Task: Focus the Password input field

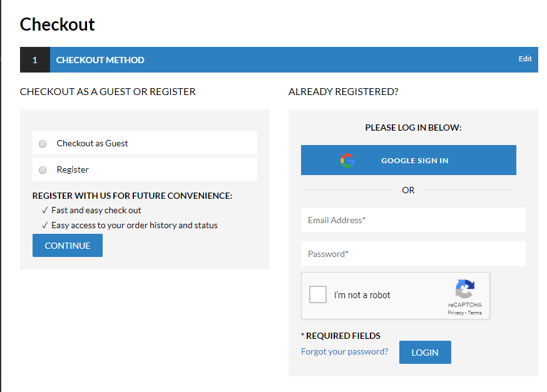Action: (413, 254)
